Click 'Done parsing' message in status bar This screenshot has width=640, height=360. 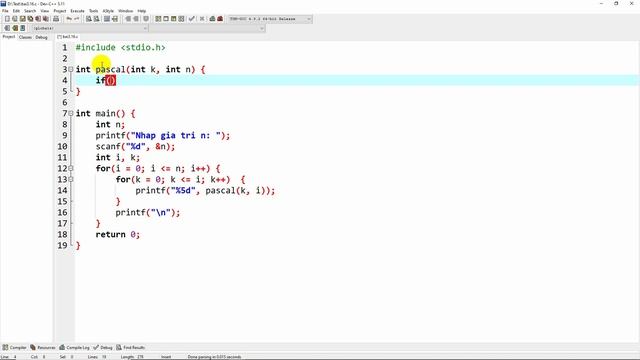(214, 357)
